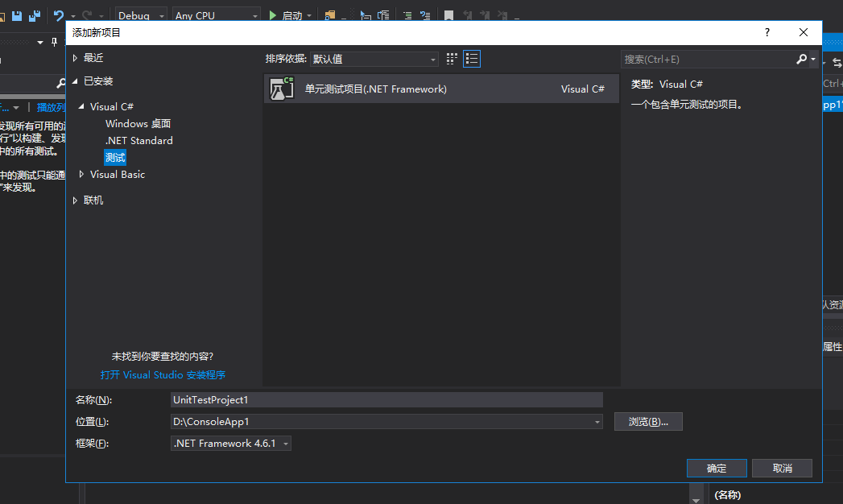Viewport: 843px width, 504px height.
Task: Click the pin icon in left panel
Action: (x=54, y=42)
